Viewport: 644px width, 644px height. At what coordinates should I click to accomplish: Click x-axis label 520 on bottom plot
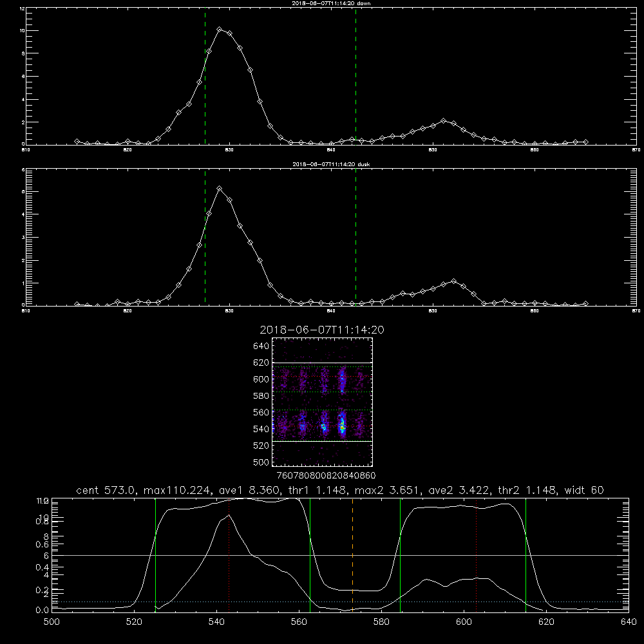point(134,622)
